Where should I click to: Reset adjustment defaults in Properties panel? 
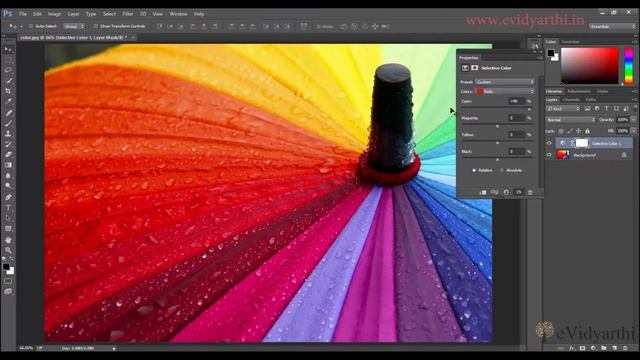point(506,192)
